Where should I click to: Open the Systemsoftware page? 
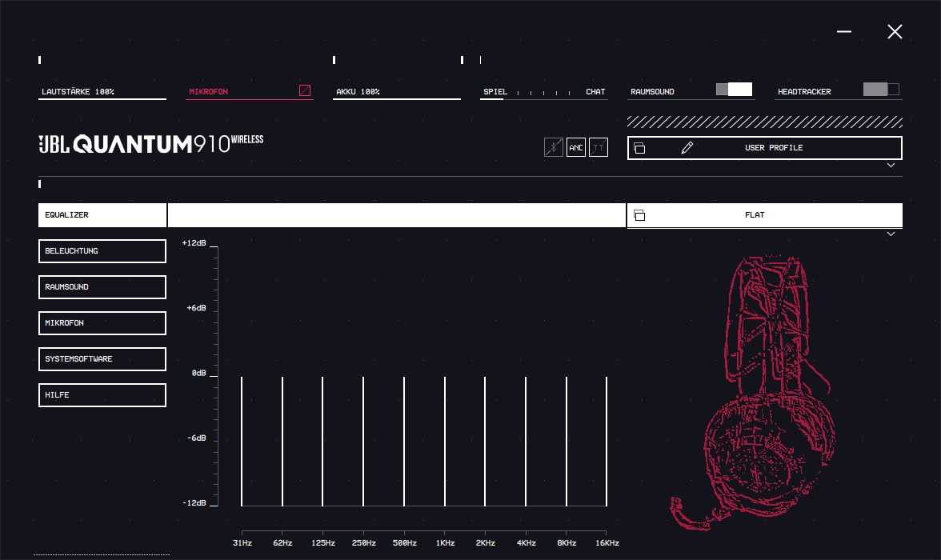[102, 359]
